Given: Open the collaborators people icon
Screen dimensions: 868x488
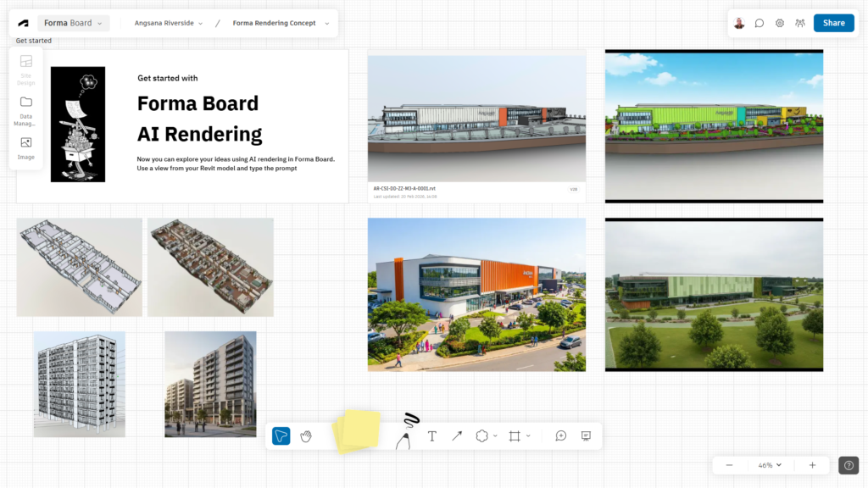Looking at the screenshot, I should tap(800, 23).
